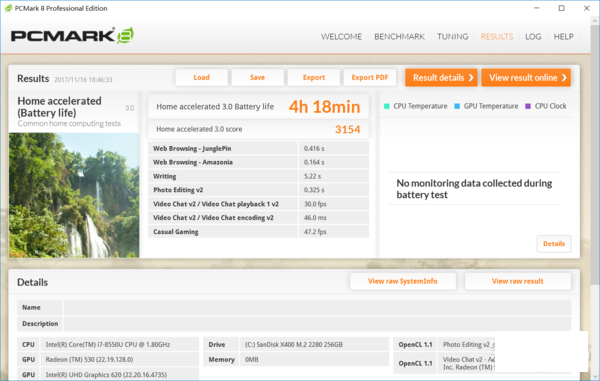Click the waterfall benchmark thumbnail
This screenshot has height=381, width=600.
[74, 195]
